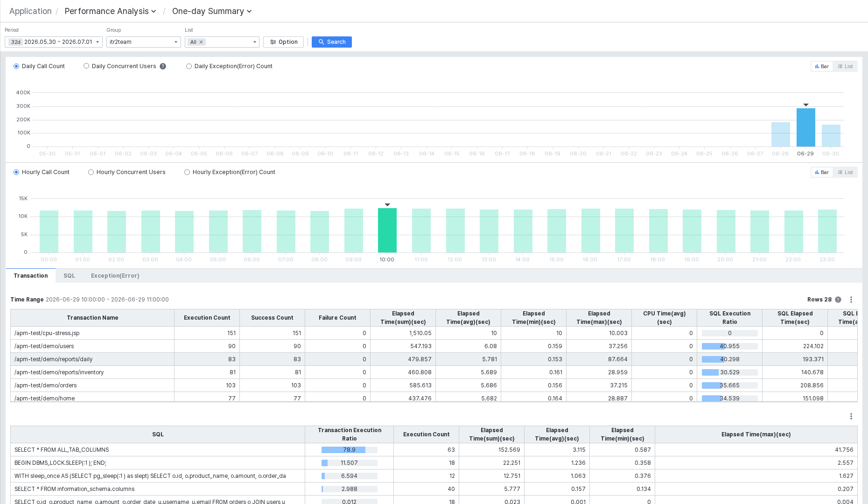Click the help icon beside Daily Concurrent Users
Screen dimensions: 868x504
[x=163, y=66]
